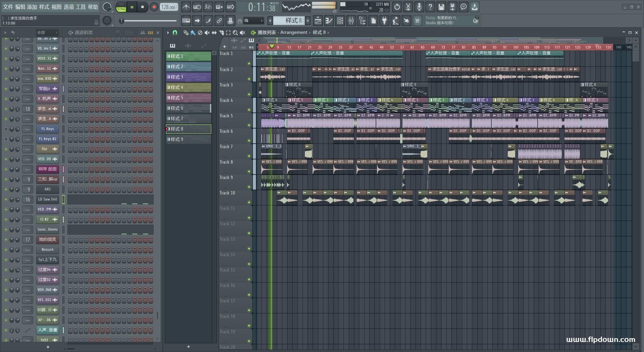Open the mixer window icon
The width and height of the screenshot is (644, 352).
pyautogui.click(x=351, y=21)
